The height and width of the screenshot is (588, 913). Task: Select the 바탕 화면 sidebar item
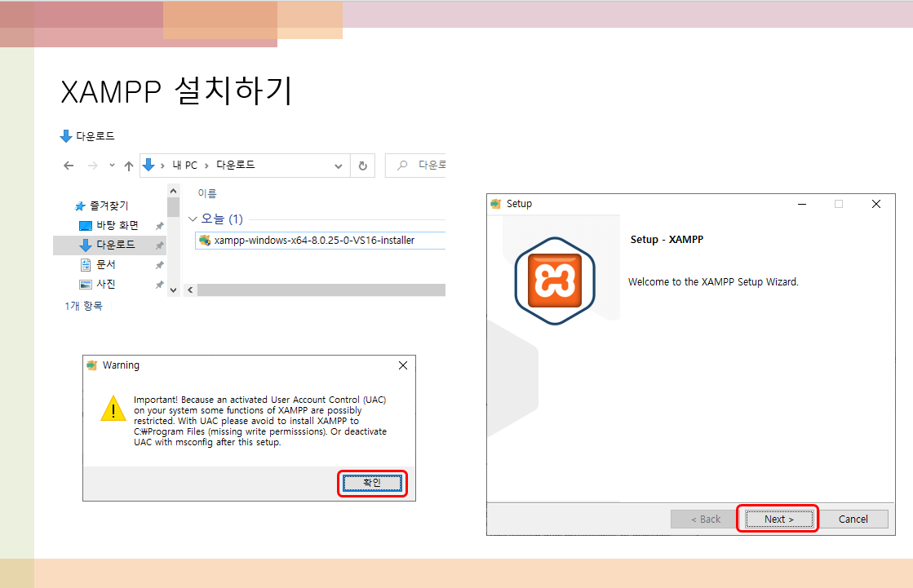click(x=109, y=225)
